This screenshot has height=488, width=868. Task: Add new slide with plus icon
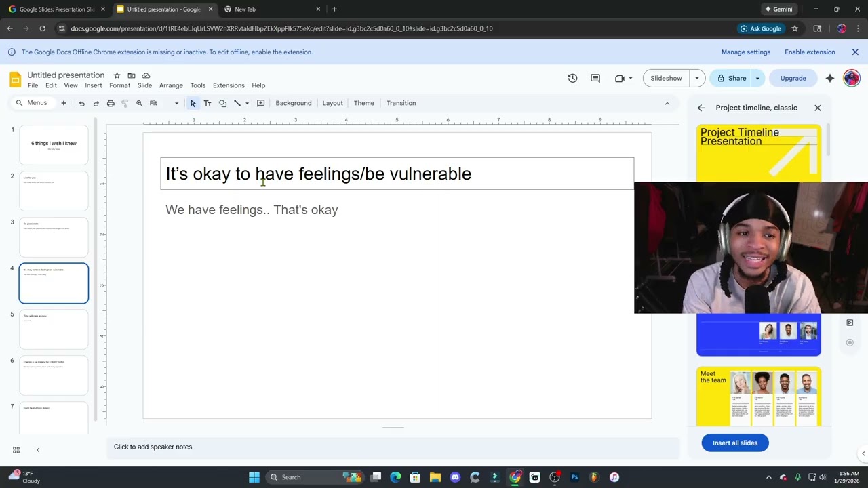tap(64, 103)
